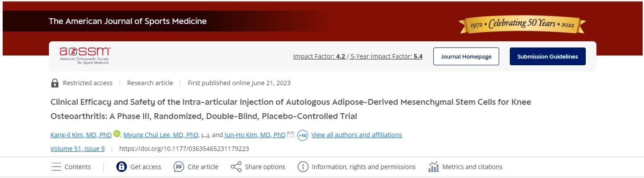The width and height of the screenshot is (644, 178).
Task: Click author link Myung Chul Lee, MD, PhD
Action: click(161, 135)
